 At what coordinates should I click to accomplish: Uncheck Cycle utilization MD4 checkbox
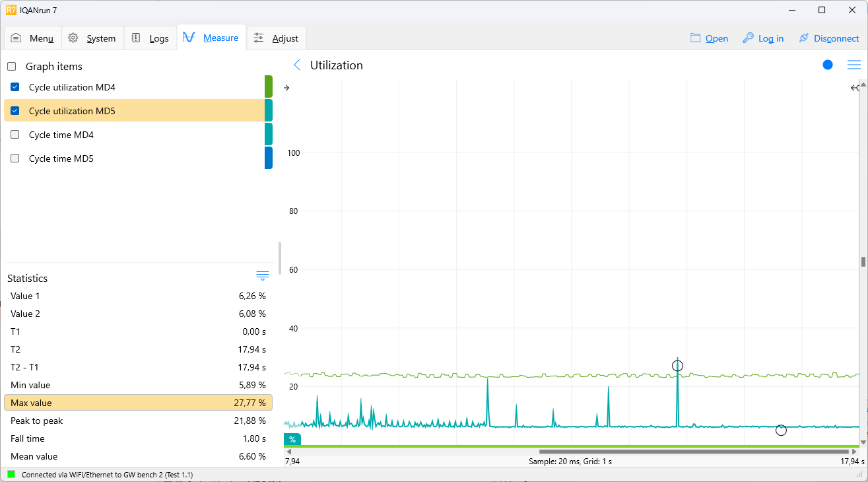15,87
